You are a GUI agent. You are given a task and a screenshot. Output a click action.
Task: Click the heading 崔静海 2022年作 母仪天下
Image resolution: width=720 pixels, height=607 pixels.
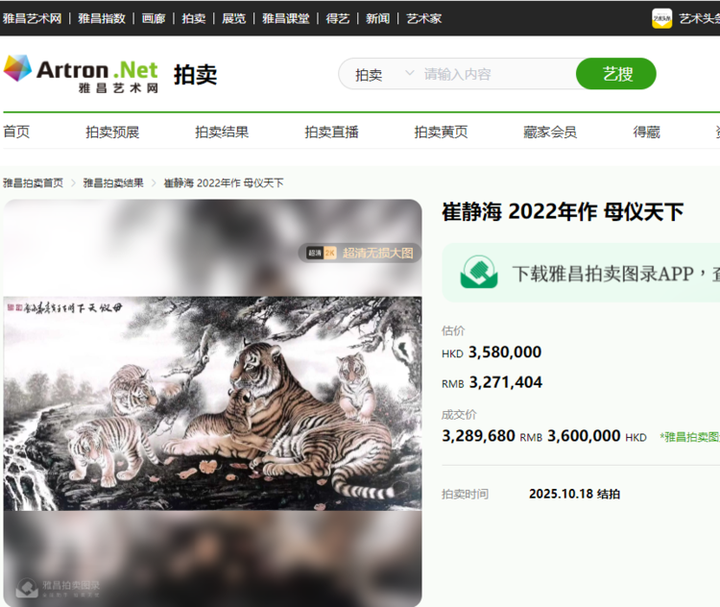[562, 212]
